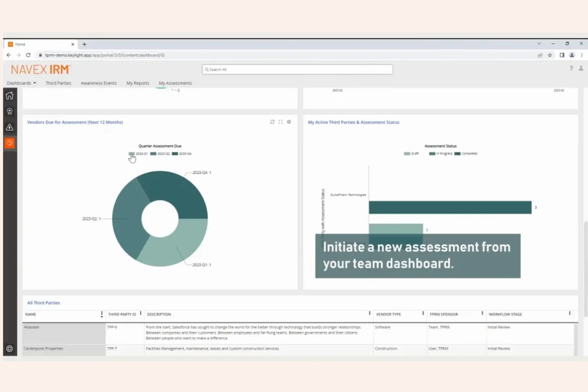The height and width of the screenshot is (392, 588).
Task: Go back with the browser back arrow
Action: (8, 55)
